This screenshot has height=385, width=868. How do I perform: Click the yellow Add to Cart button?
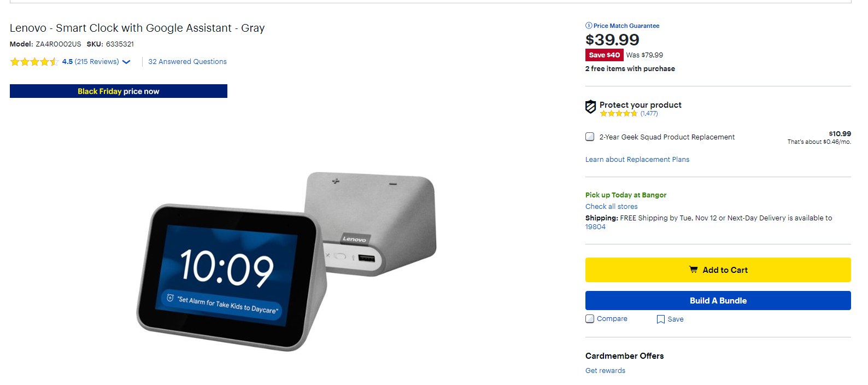718,270
